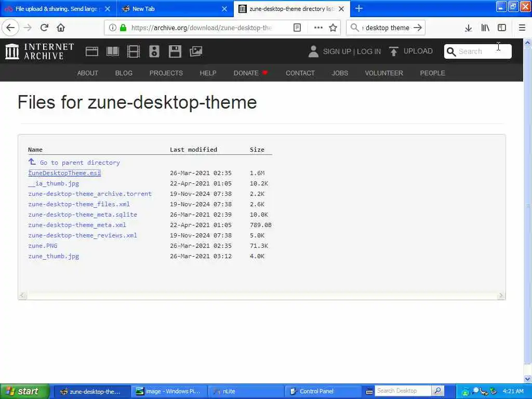Open the browser home page
532x399 pixels.
[x=61, y=28]
